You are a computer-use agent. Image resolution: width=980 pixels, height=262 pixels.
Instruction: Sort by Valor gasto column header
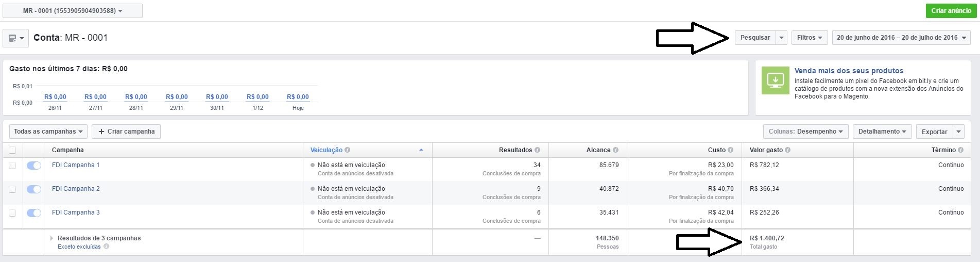point(766,150)
